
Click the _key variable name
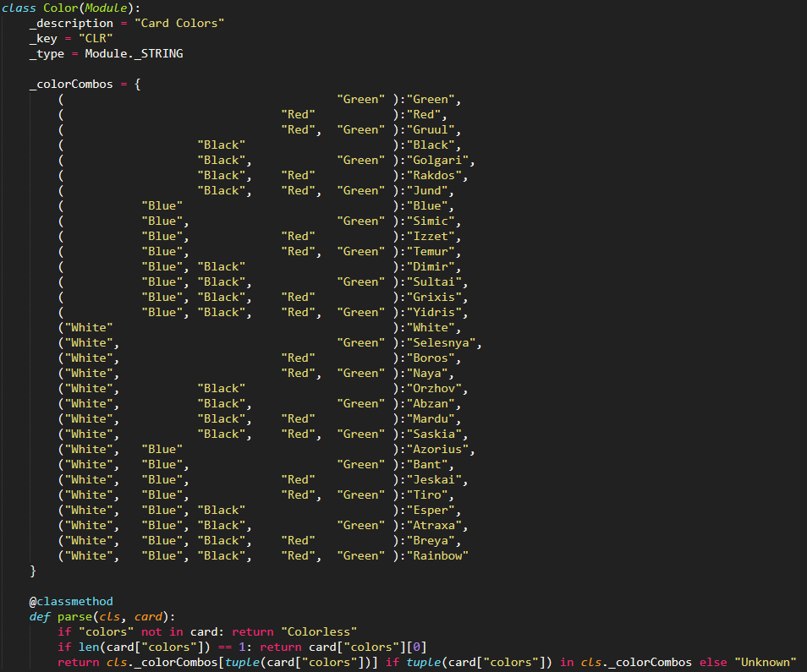[43, 39]
